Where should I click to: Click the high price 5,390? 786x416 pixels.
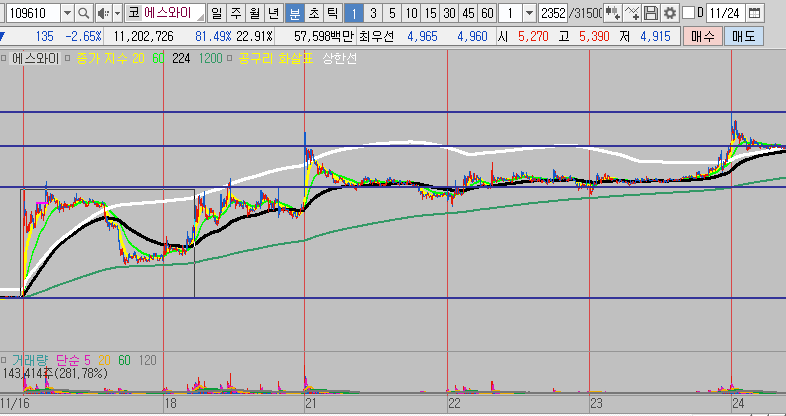point(595,36)
